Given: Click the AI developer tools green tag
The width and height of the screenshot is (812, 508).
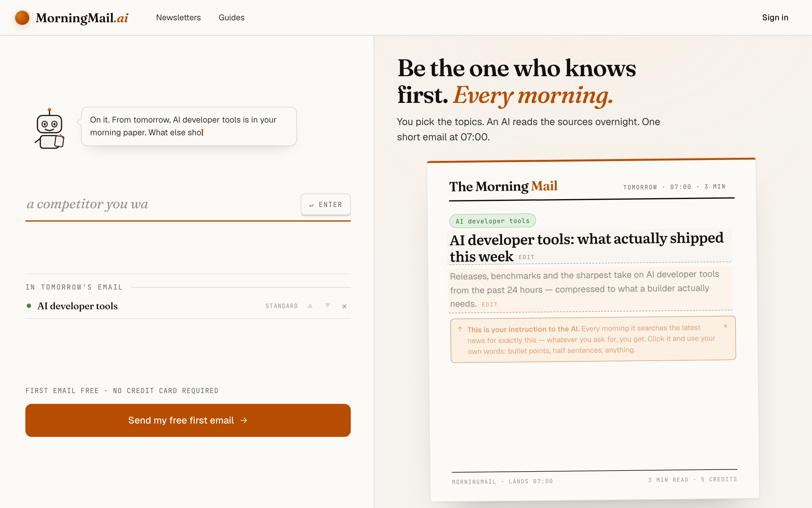Looking at the screenshot, I should (x=492, y=221).
